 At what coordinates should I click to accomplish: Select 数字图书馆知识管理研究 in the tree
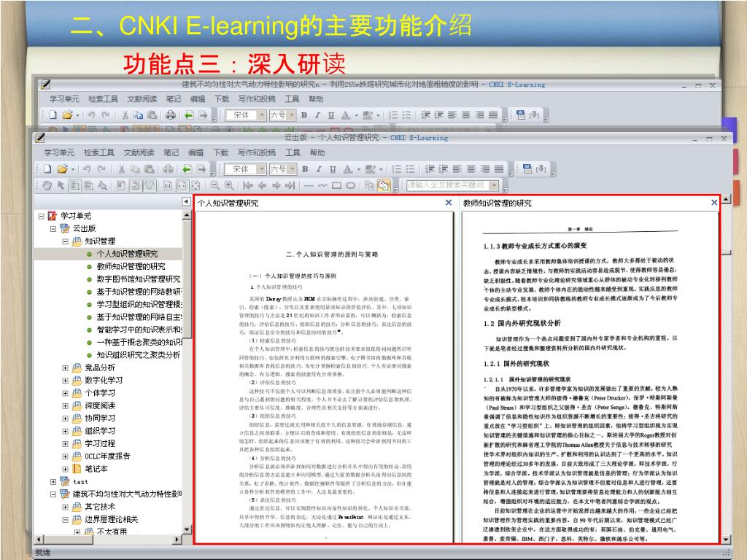click(138, 279)
